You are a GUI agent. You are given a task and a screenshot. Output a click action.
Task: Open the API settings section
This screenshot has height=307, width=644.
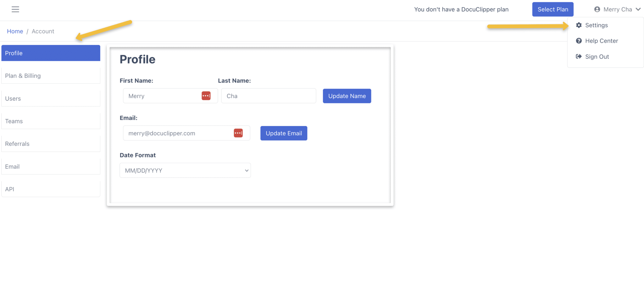(10, 189)
